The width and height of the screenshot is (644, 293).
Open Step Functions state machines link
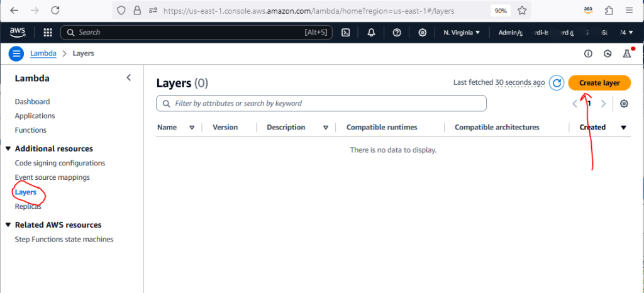[x=64, y=240]
